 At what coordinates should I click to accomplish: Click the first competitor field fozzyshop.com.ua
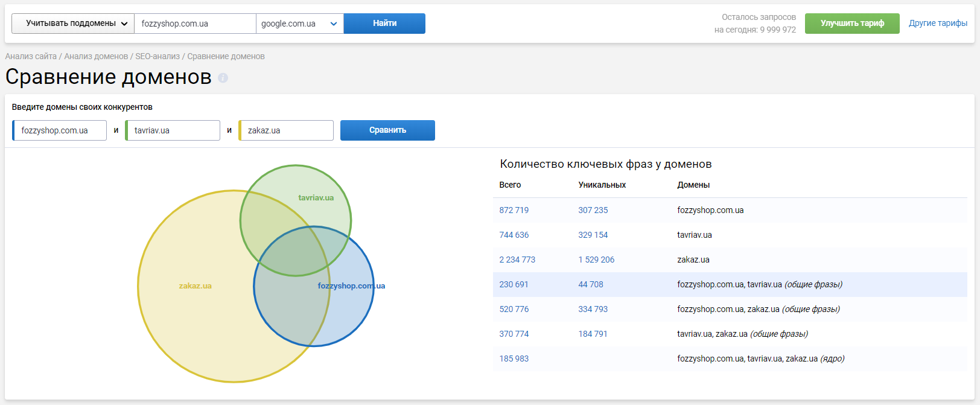coord(60,130)
